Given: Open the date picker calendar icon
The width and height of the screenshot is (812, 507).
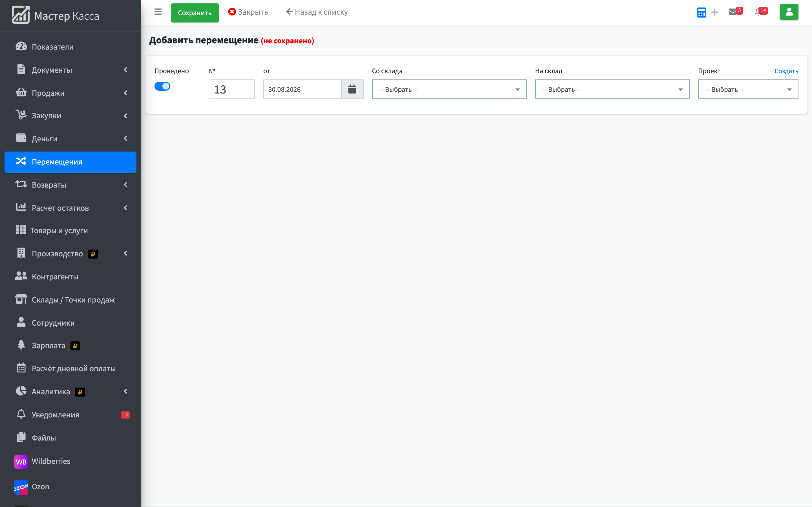Looking at the screenshot, I should tap(352, 89).
